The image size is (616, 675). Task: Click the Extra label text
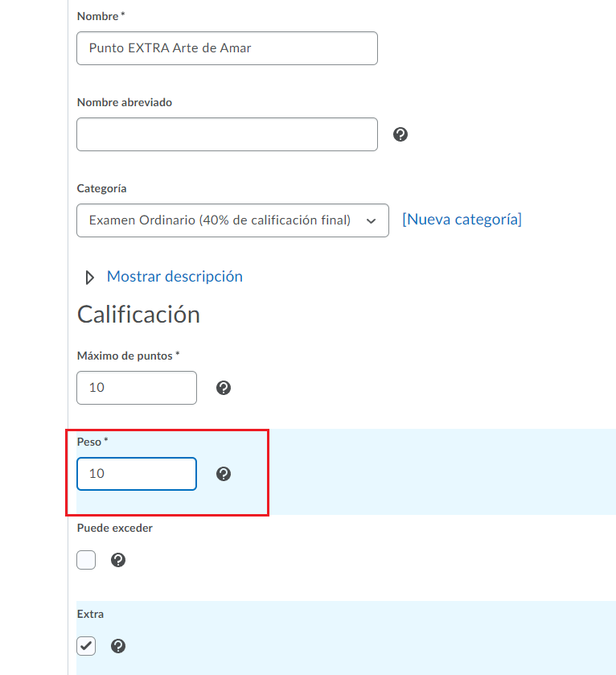[90, 614]
